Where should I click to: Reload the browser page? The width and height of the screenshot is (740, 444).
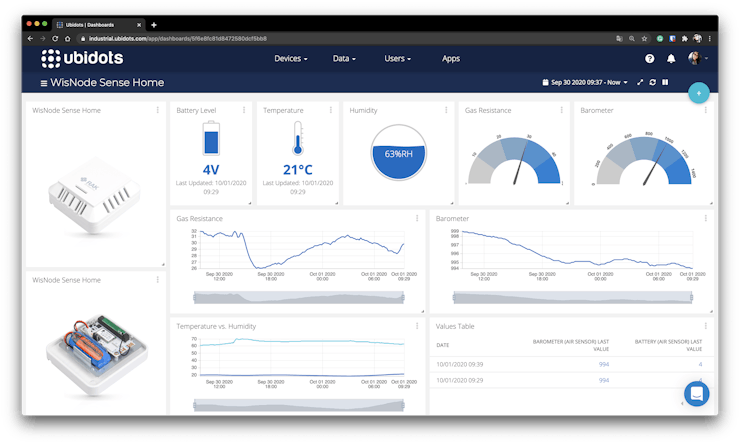click(55, 39)
